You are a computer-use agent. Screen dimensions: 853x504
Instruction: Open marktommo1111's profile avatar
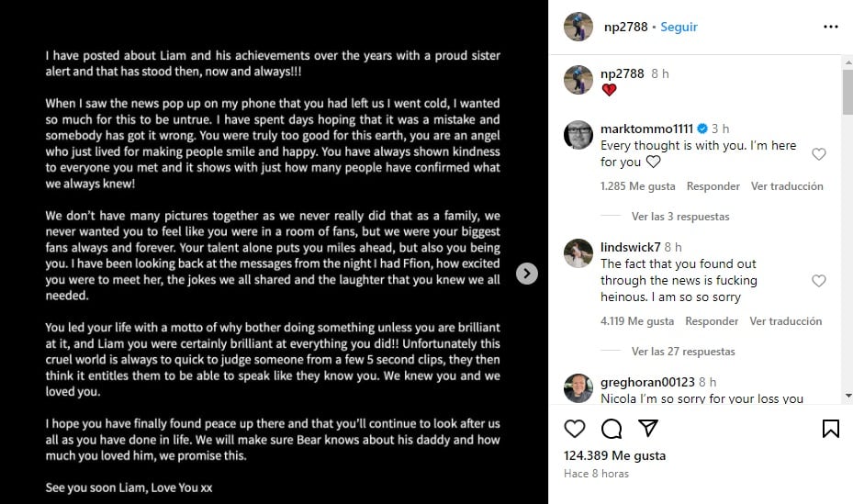click(x=578, y=135)
